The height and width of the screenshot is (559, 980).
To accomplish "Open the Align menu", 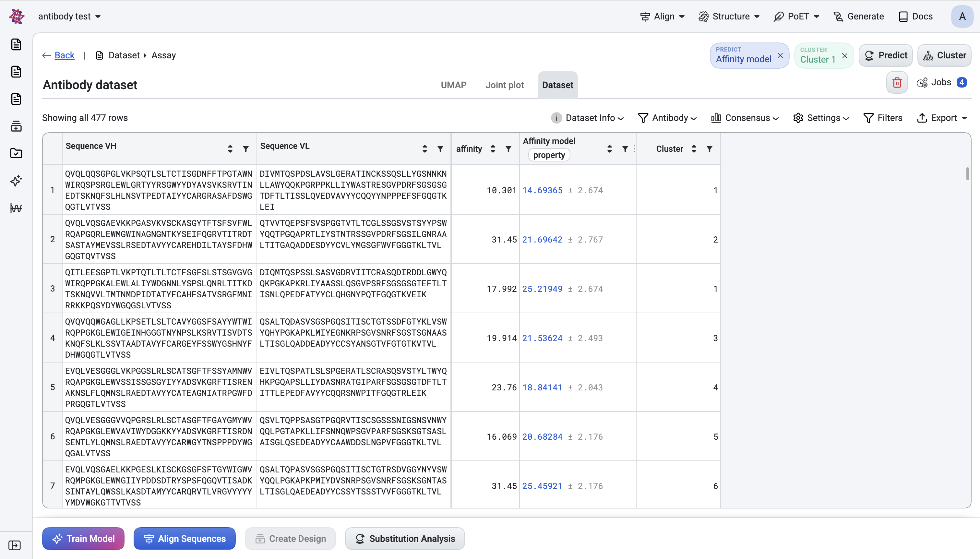I will tap(663, 17).
